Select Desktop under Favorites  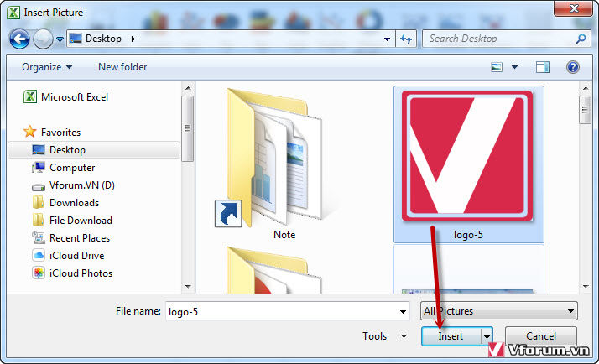(x=94, y=150)
